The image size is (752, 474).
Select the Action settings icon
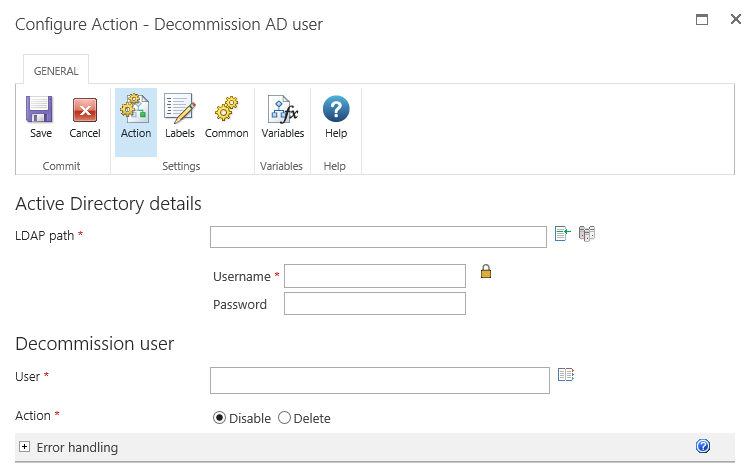[x=135, y=110]
